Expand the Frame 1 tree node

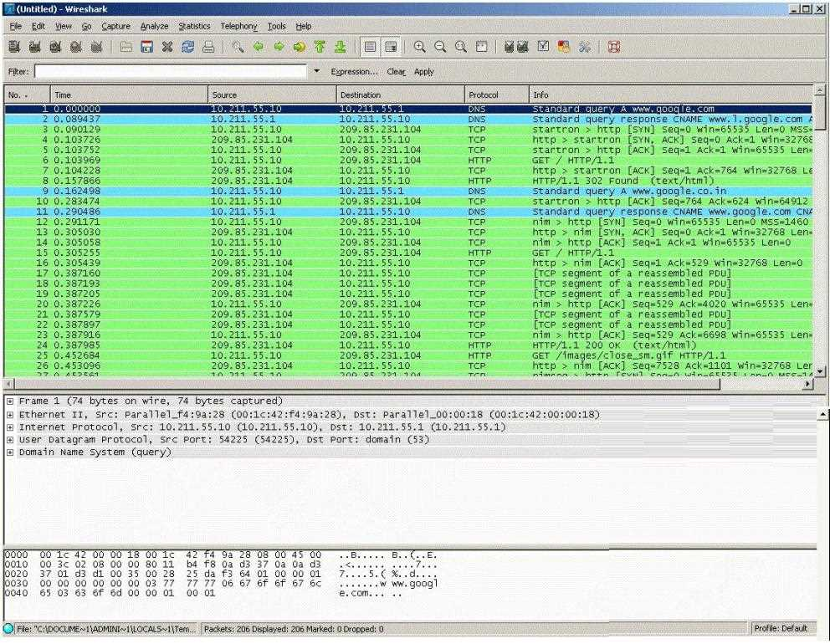pos(8,401)
